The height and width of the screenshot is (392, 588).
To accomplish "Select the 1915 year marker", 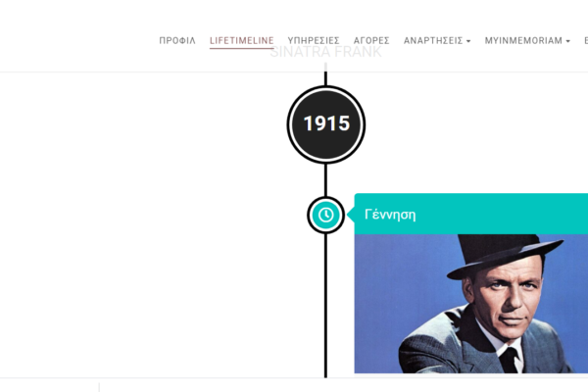I will (325, 124).
